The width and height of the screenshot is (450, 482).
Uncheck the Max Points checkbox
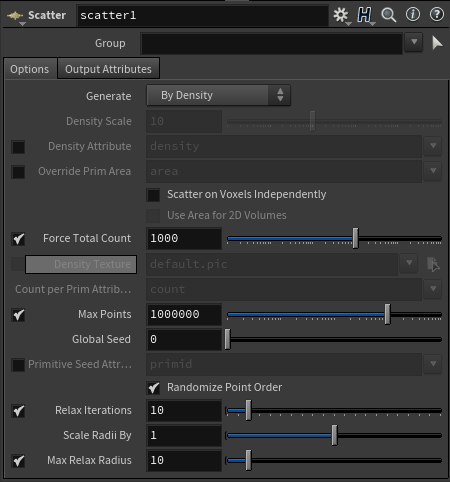tap(18, 315)
